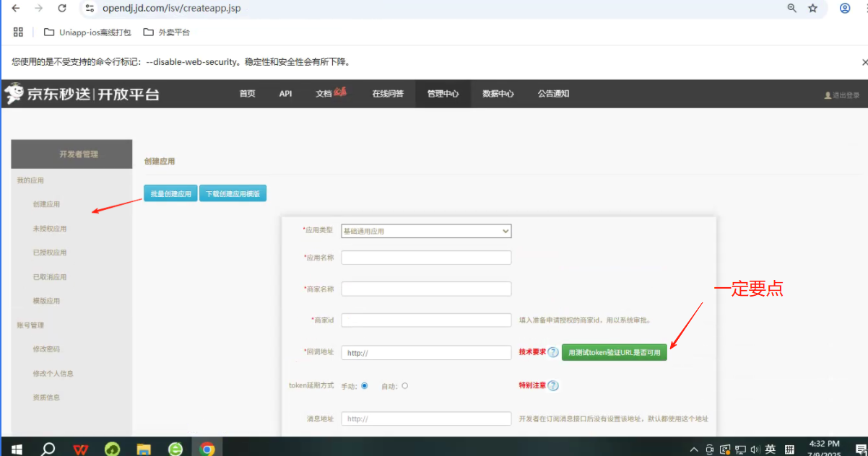Bookmark this page with the star icon

point(813,9)
